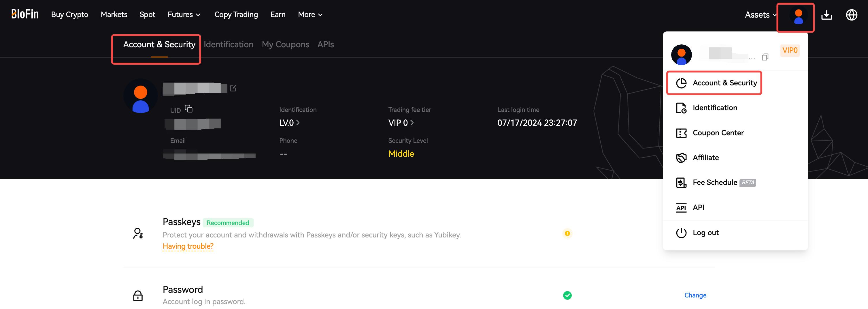Image resolution: width=868 pixels, height=309 pixels.
Task: Open the LV.0 identification level
Action: [289, 123]
